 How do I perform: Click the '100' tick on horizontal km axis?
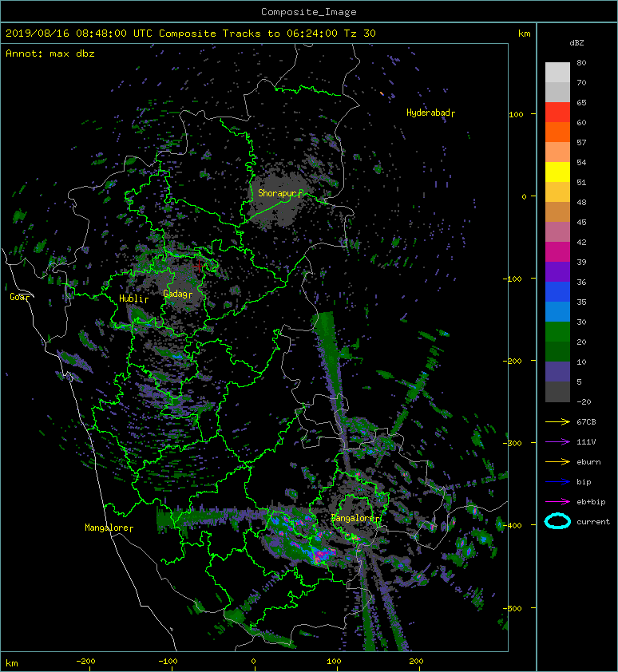334,662
